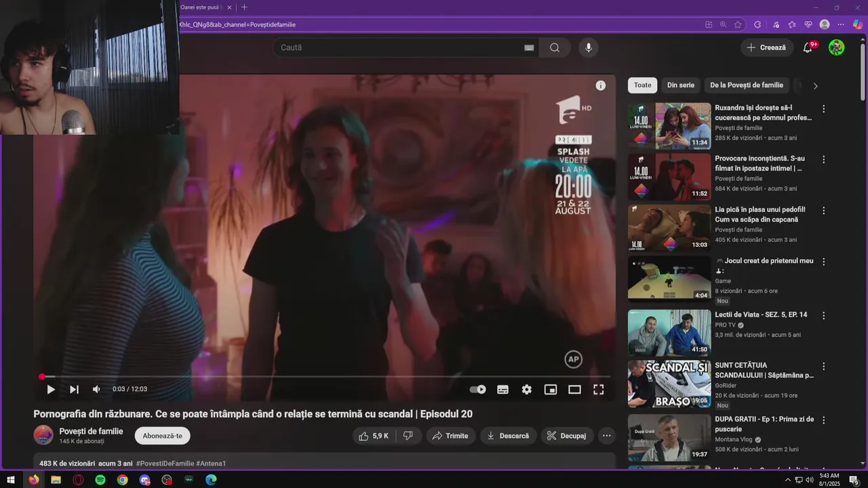Open File Explorer from the taskbar
This screenshot has width=868, height=488.
tap(56, 480)
